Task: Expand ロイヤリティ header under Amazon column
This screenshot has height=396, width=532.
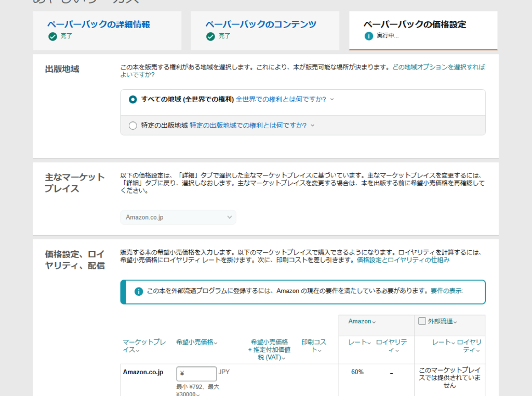Action: [x=392, y=346]
